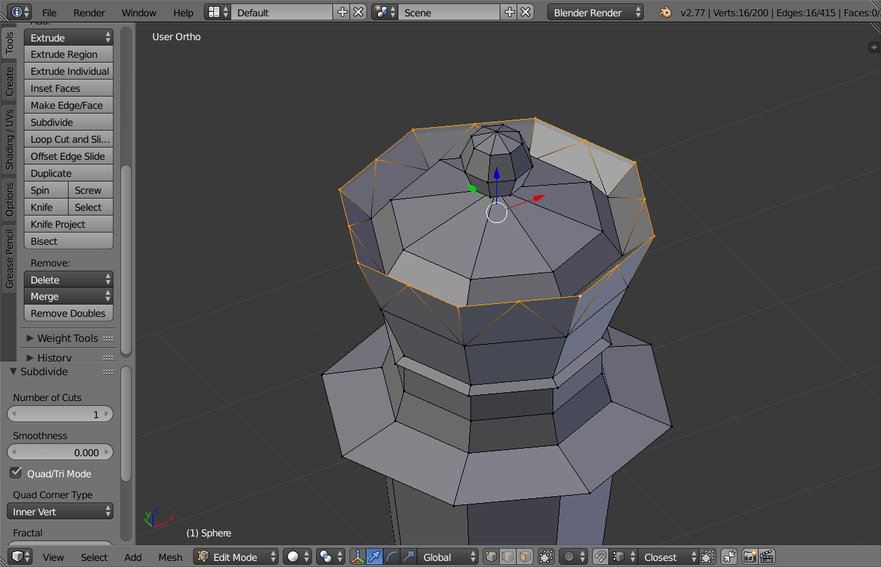Toggle the snap magnet icon
This screenshot has height=567, width=881.
(600, 557)
